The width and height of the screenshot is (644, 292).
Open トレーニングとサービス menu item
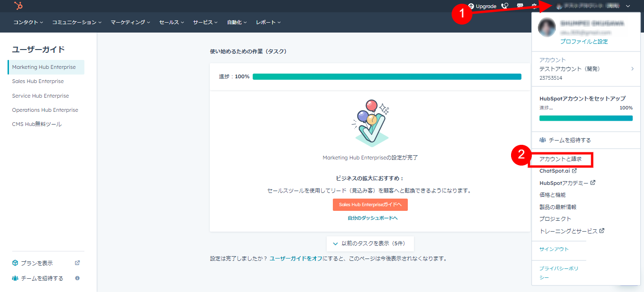coord(572,231)
